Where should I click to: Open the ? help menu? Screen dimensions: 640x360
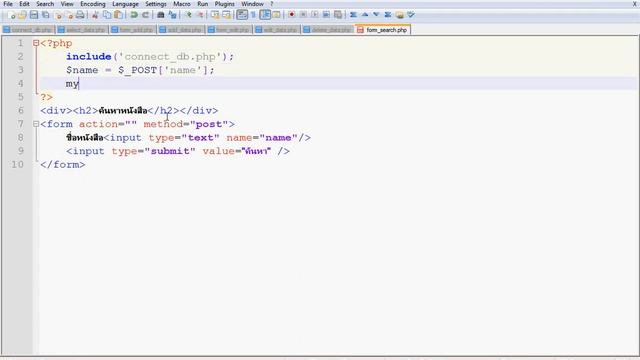(272, 4)
